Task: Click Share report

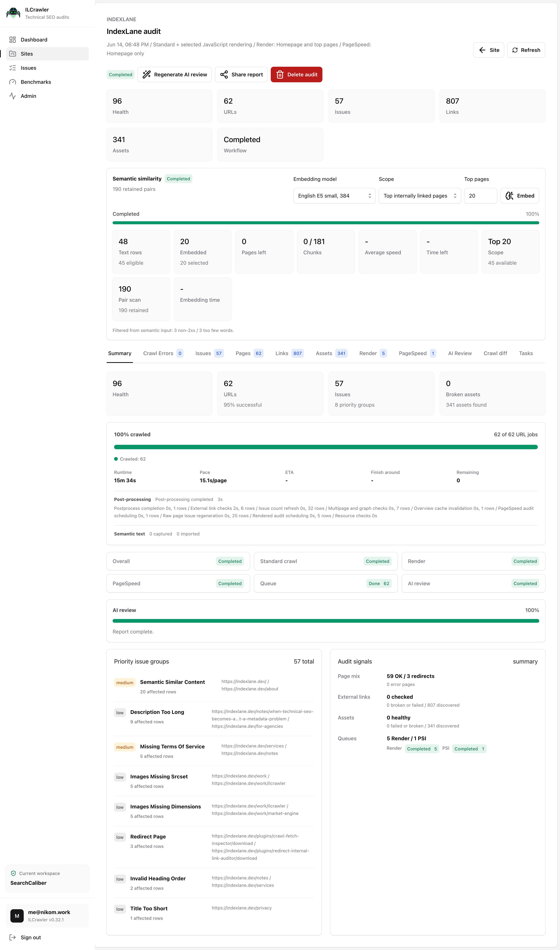Action: click(241, 75)
